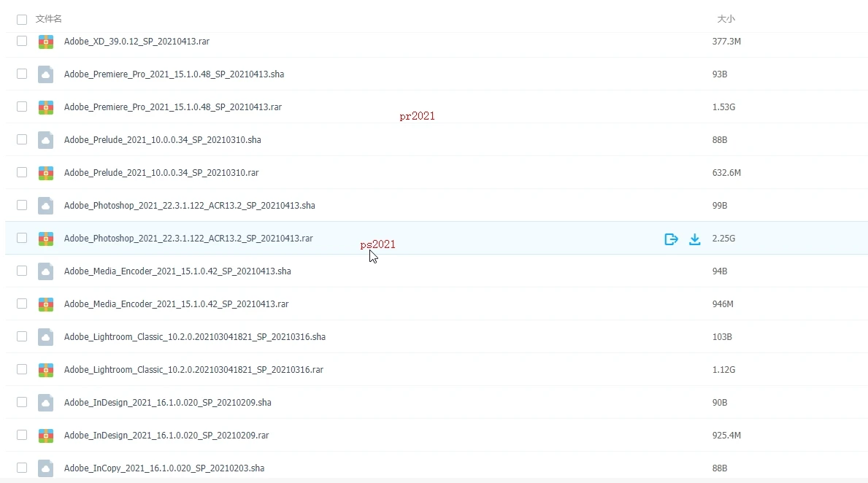Open Adobe_XD_39.0.12_SP_20210413.rar
868x483 pixels.
pos(137,42)
